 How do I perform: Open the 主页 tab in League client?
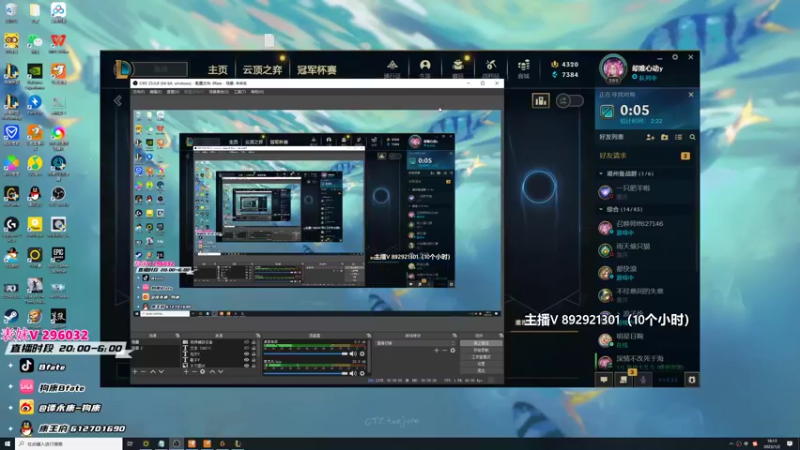(218, 70)
